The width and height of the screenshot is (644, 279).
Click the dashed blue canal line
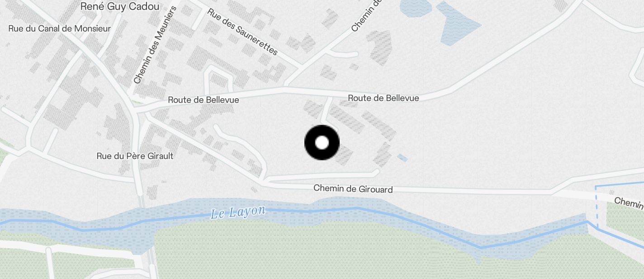point(597,207)
